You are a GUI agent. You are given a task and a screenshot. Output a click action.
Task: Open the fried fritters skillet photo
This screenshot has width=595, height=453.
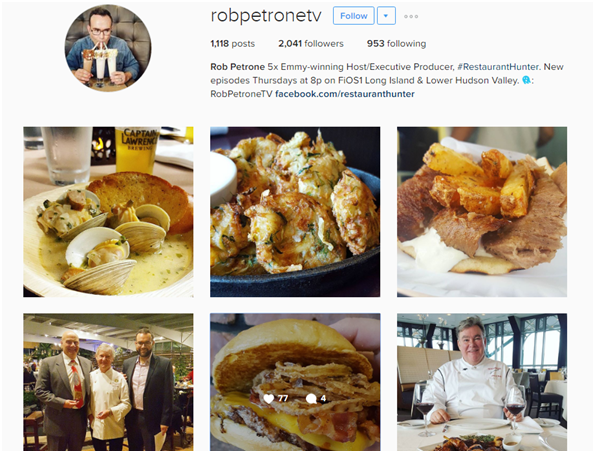click(x=295, y=212)
